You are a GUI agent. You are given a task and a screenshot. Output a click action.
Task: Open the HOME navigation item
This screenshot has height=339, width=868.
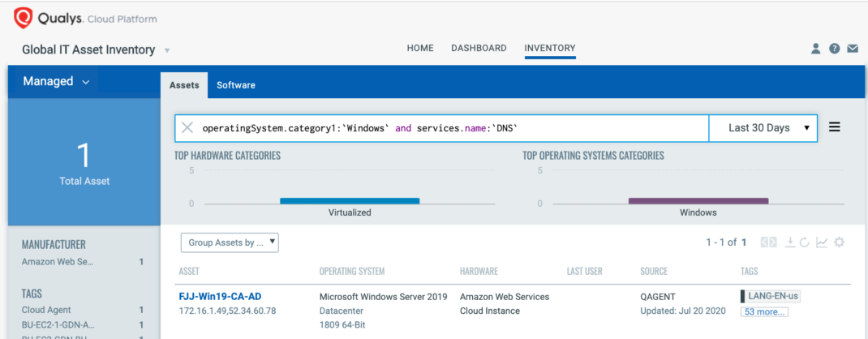420,49
